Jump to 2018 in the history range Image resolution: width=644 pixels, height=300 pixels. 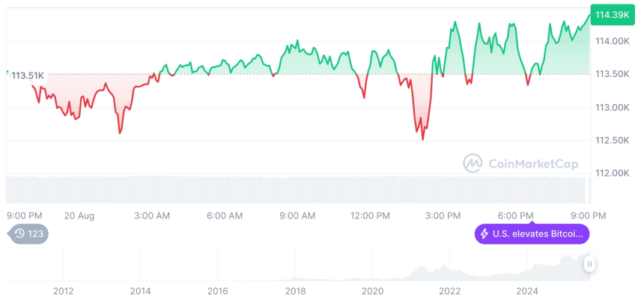(x=295, y=290)
